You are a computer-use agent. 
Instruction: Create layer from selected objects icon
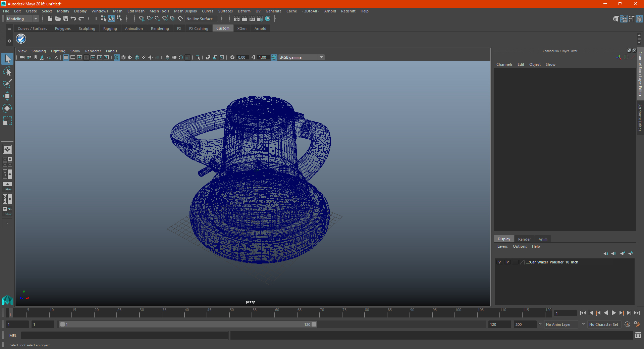click(x=631, y=253)
